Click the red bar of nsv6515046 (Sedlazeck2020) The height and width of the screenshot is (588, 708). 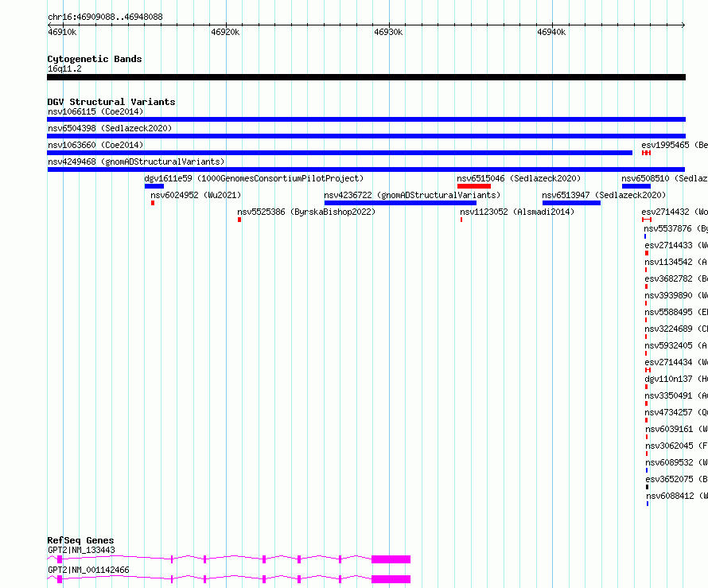(474, 186)
